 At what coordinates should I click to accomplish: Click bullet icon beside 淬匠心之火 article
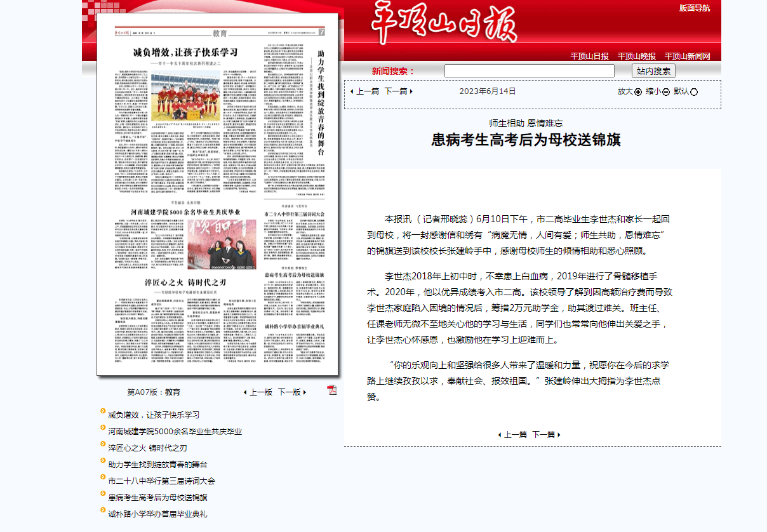click(103, 444)
